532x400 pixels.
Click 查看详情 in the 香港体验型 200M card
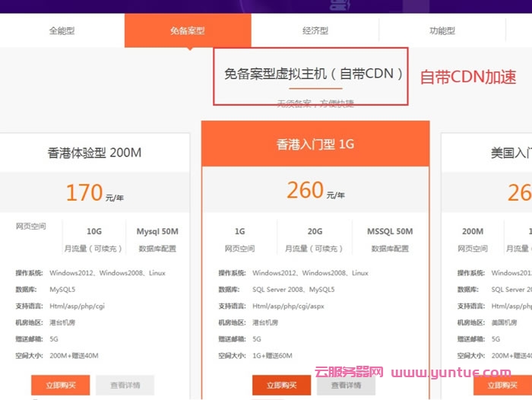point(125,385)
